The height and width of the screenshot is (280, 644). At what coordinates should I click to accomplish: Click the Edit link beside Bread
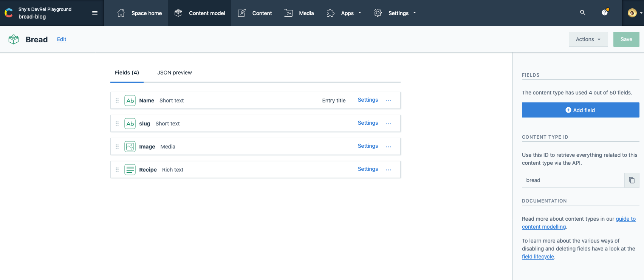(x=62, y=39)
